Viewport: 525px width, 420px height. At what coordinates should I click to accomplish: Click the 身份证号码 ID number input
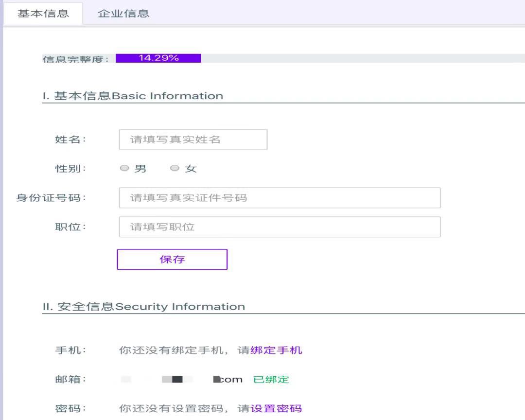[x=280, y=198]
